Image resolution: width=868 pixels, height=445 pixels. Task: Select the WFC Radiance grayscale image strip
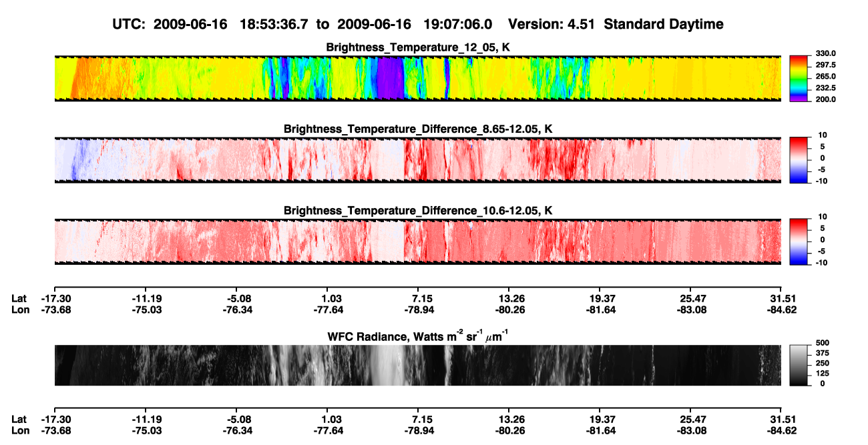(x=417, y=366)
